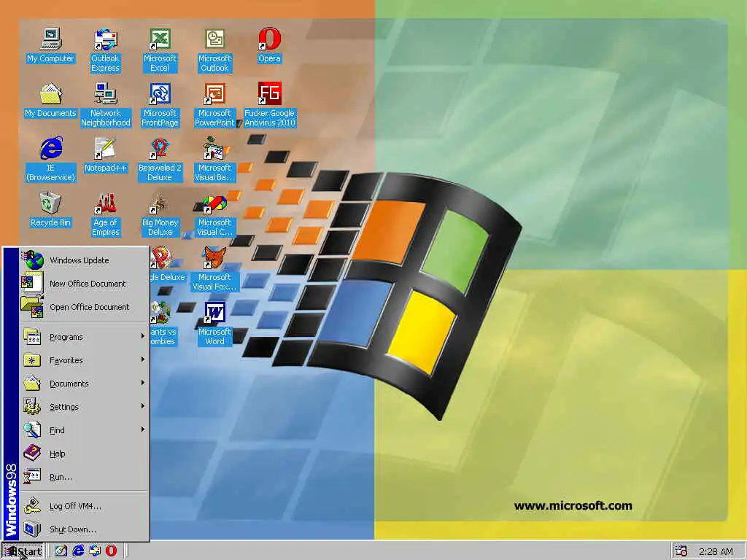The image size is (747, 560).
Task: Expand the Programs submenu arrow
Action: tap(142, 336)
